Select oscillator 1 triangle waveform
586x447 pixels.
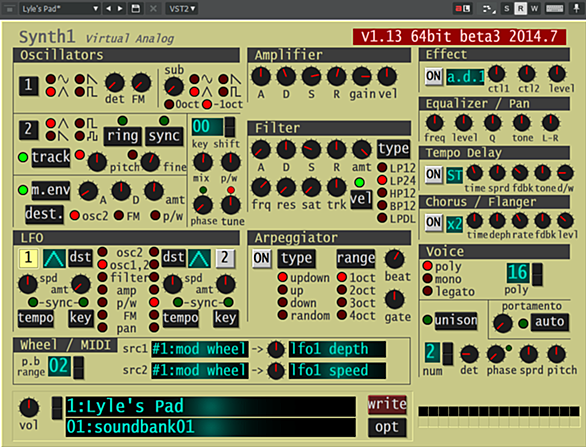point(50,92)
